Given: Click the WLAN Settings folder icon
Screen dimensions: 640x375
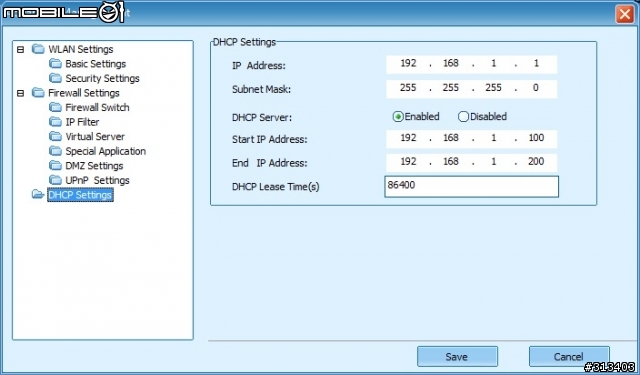Looking at the screenshot, I should point(38,49).
